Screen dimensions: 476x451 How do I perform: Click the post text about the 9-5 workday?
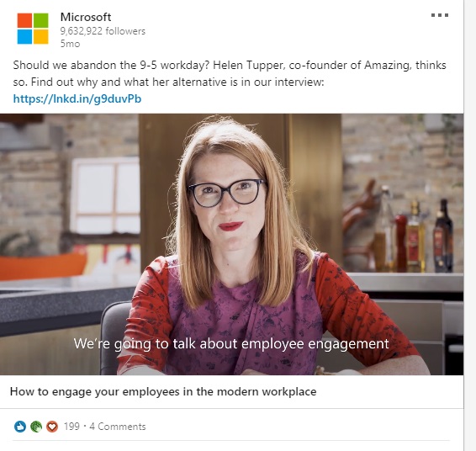pos(230,73)
